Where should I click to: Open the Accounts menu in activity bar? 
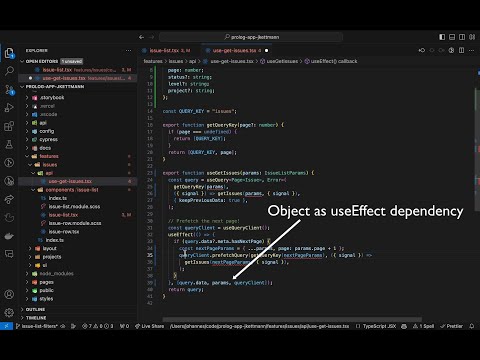click(9, 294)
